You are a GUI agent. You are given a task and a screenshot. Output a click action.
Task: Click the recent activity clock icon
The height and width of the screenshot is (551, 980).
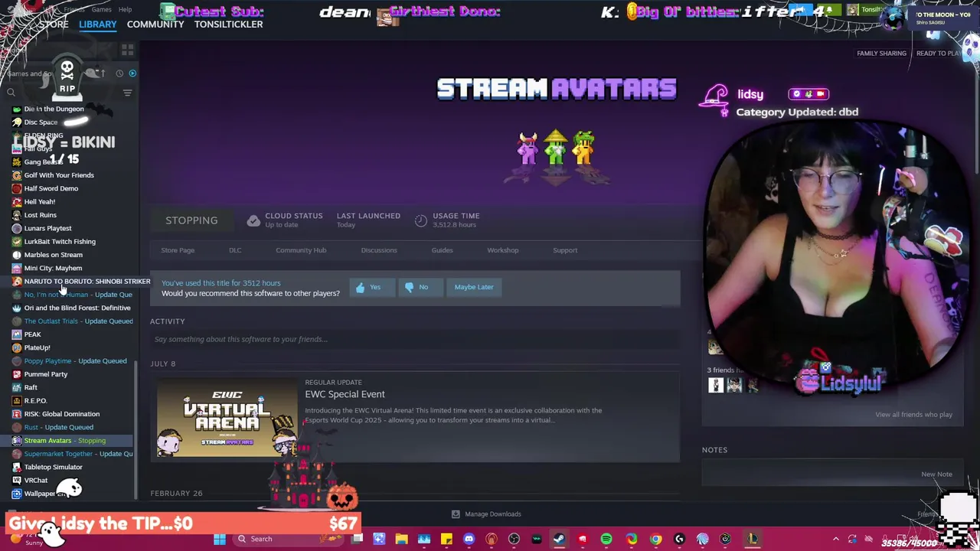coord(119,73)
